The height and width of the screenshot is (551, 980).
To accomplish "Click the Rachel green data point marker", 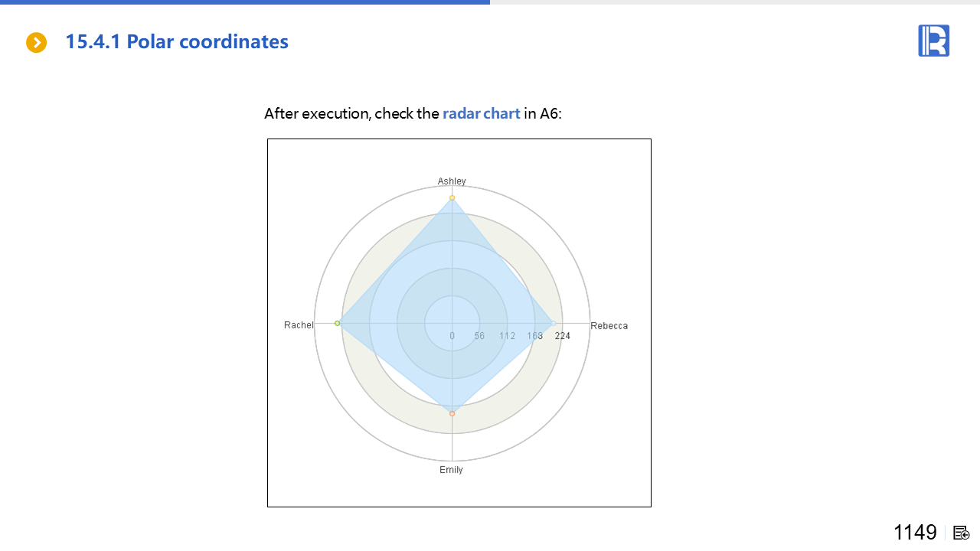I will (x=338, y=324).
